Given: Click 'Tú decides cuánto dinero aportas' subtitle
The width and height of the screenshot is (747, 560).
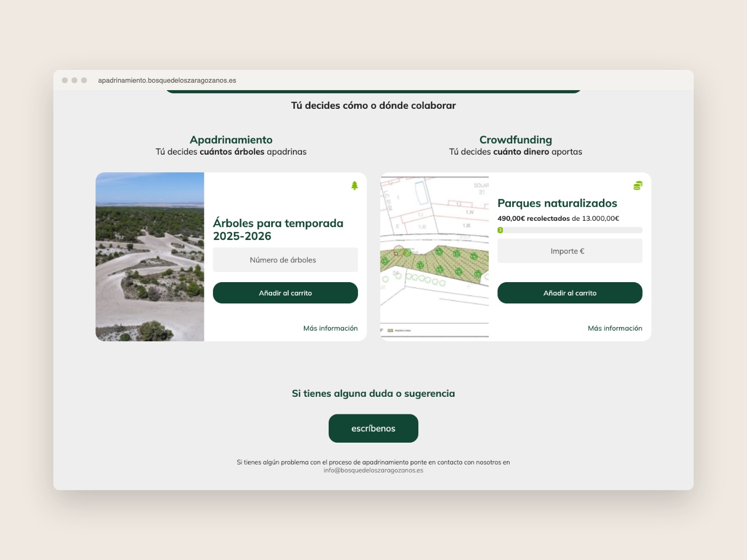Looking at the screenshot, I should coord(515,152).
